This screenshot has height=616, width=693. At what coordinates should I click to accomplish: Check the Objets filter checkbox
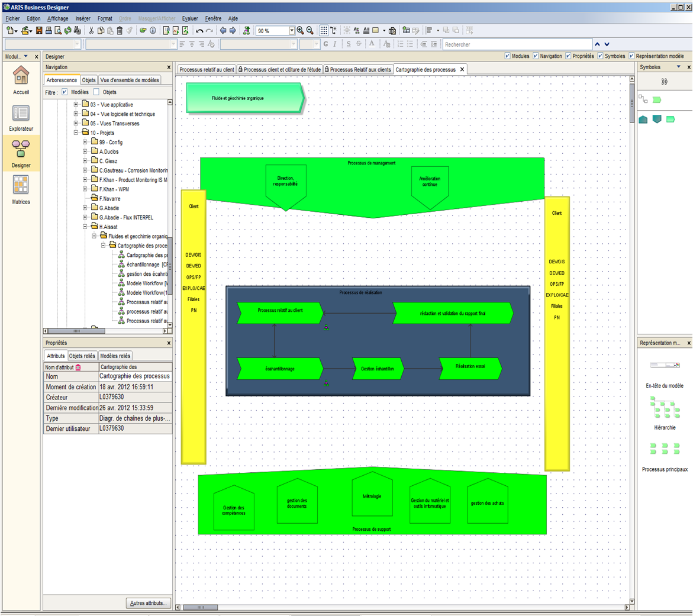pyautogui.click(x=96, y=92)
